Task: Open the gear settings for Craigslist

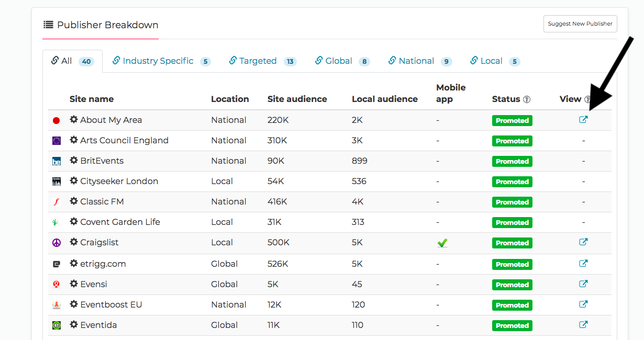Action: [x=74, y=242]
